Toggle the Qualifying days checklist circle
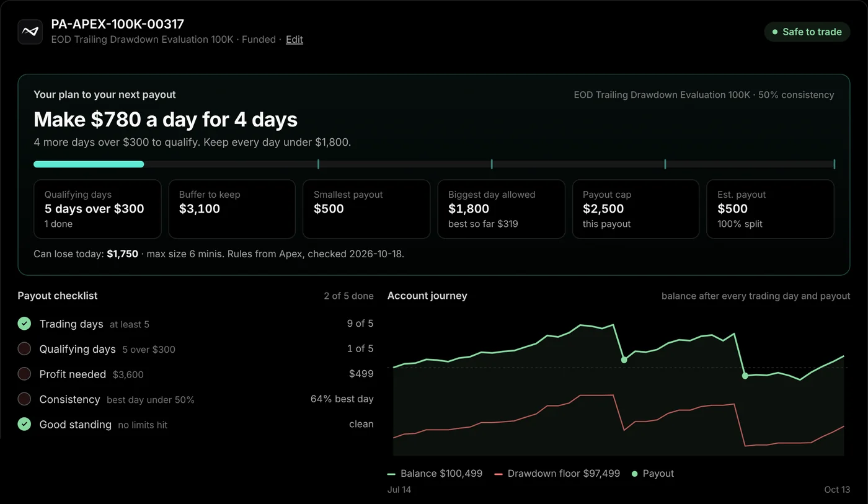This screenshot has height=504, width=868. point(24,349)
